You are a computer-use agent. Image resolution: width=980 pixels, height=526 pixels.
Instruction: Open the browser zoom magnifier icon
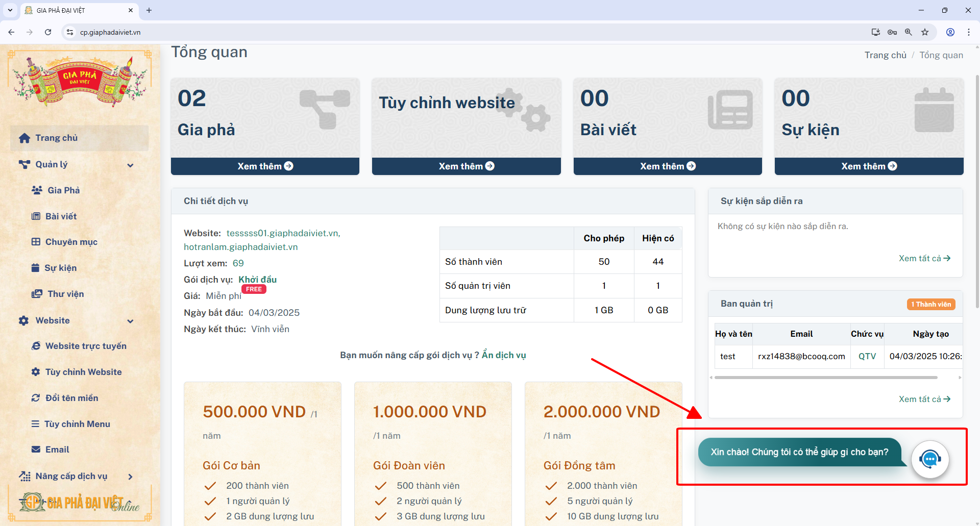(x=909, y=32)
